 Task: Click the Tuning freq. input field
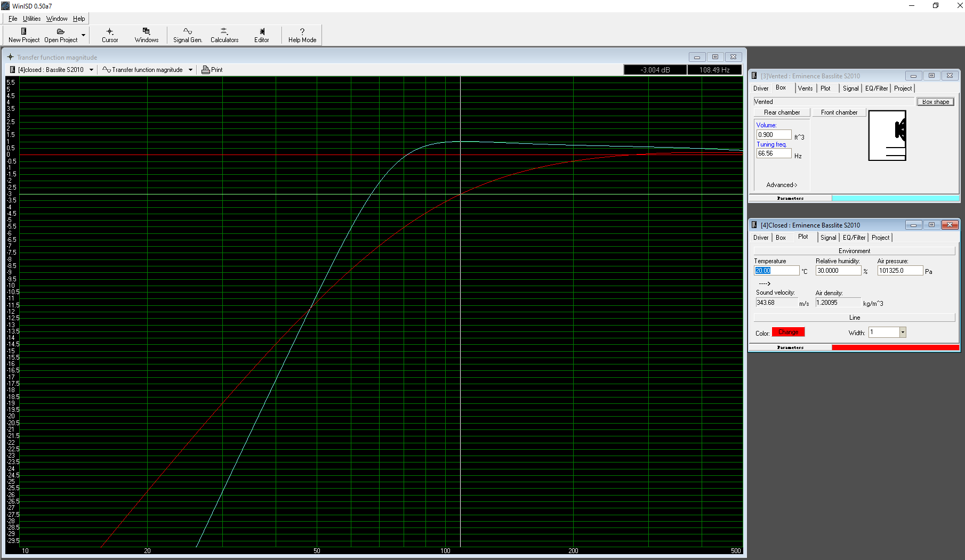pos(774,153)
